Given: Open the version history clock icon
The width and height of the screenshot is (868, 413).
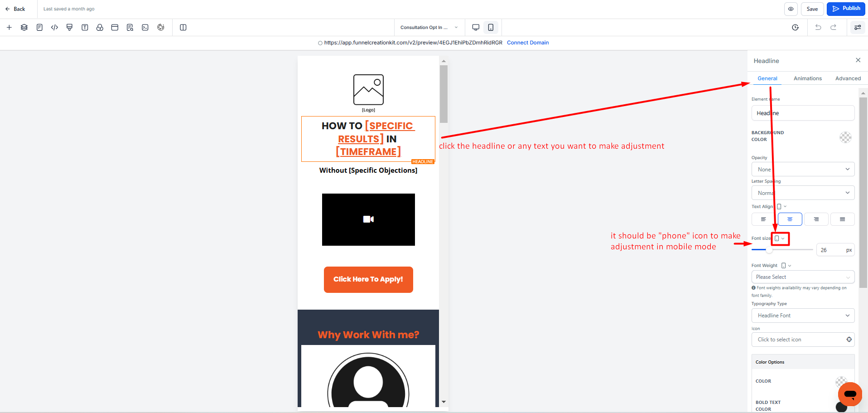Looking at the screenshot, I should tap(795, 28).
